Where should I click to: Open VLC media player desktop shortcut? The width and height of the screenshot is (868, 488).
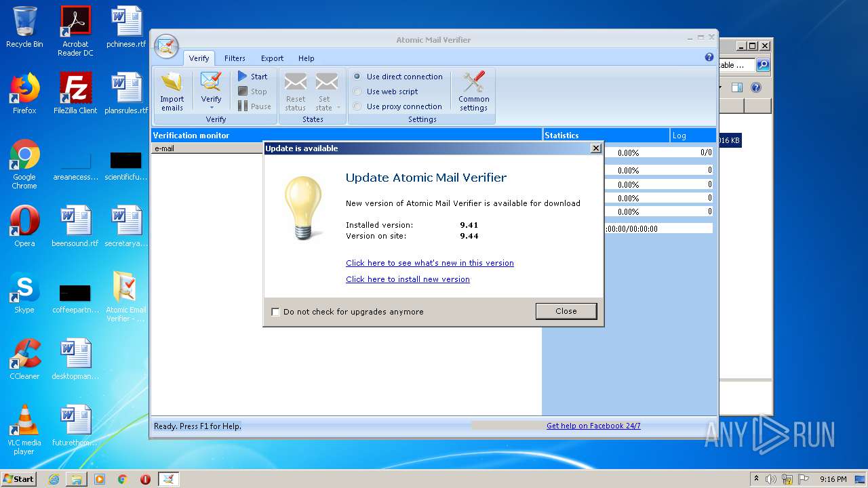point(24,430)
